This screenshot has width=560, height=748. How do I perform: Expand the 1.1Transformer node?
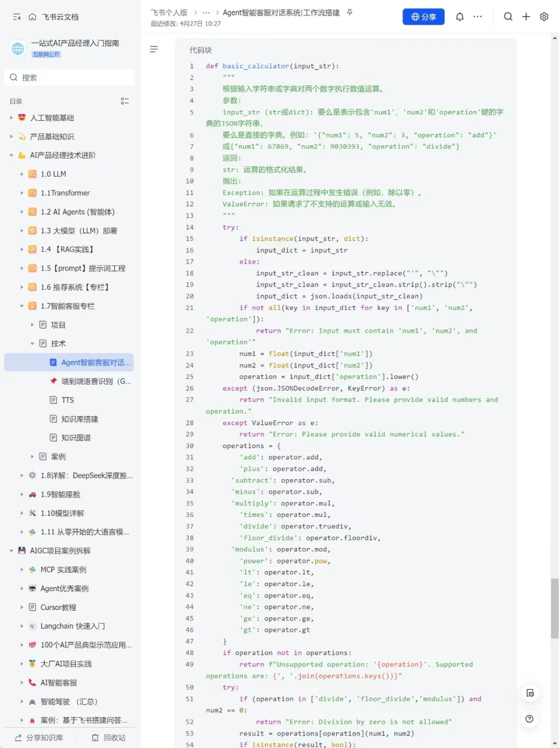(22, 193)
